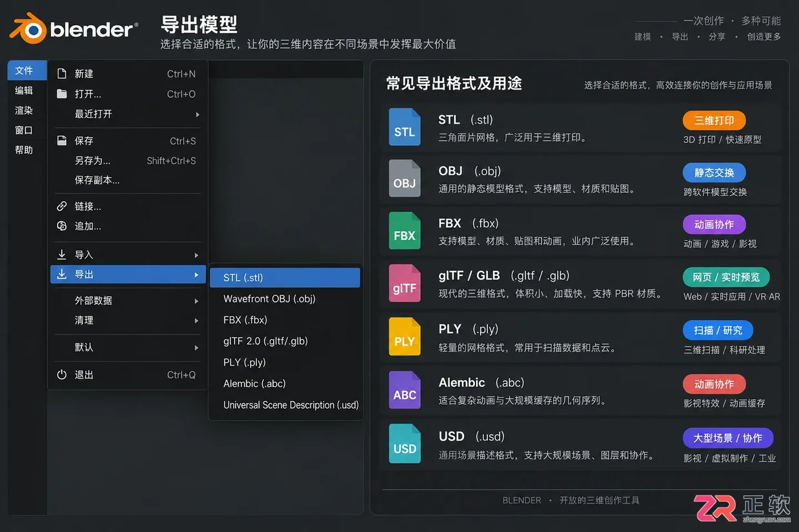Screen dimensions: 799x532
Task: Click the 3D 打印 / 快速原型 label
Action: pos(722,139)
